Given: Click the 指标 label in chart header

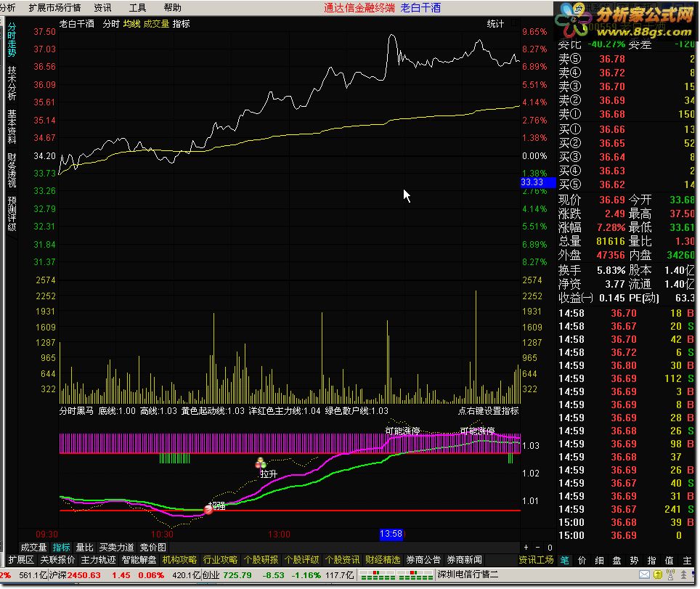Looking at the screenshot, I should coord(182,24).
